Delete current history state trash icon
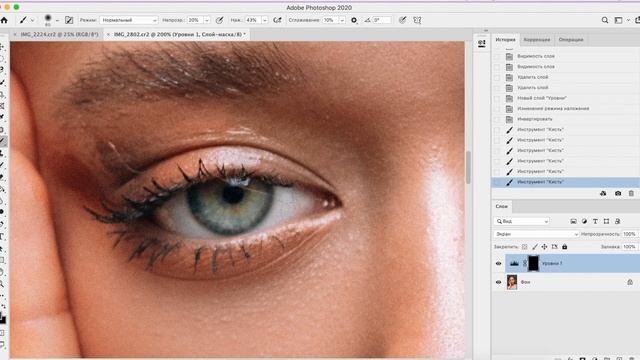 click(x=631, y=193)
